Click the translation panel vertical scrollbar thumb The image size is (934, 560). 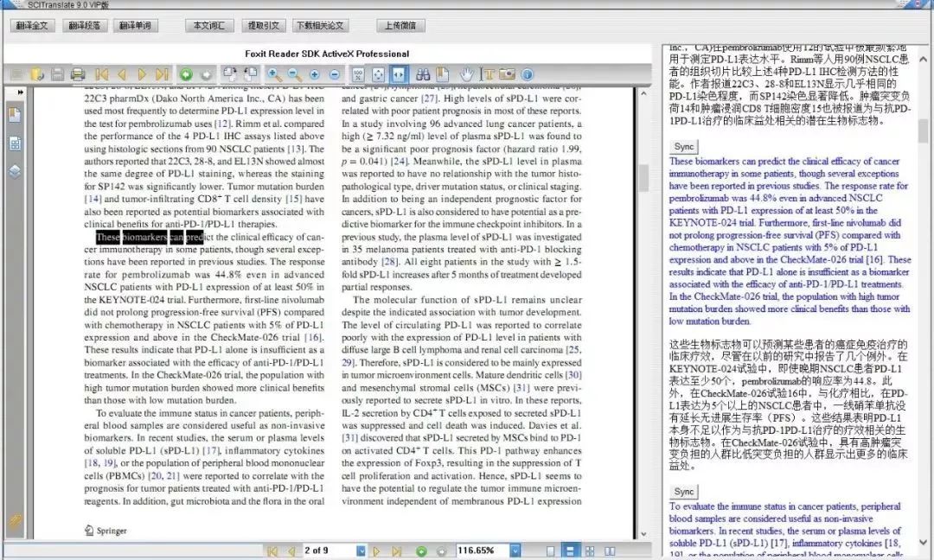point(923,130)
